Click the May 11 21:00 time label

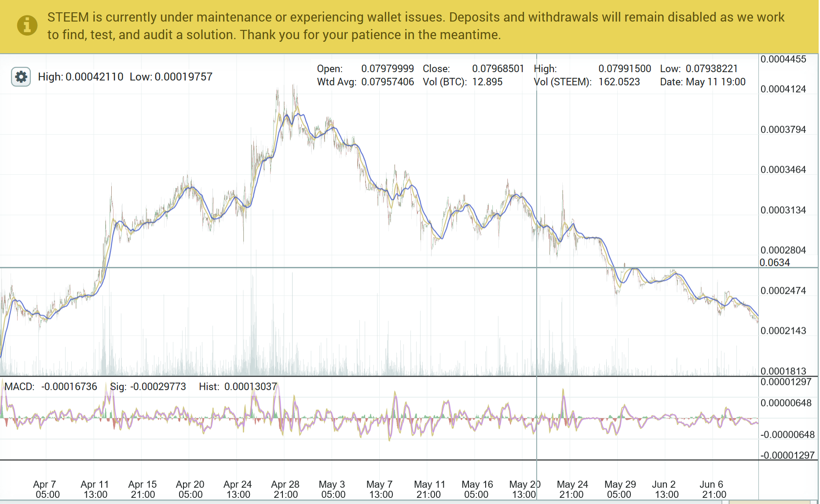[429, 489]
